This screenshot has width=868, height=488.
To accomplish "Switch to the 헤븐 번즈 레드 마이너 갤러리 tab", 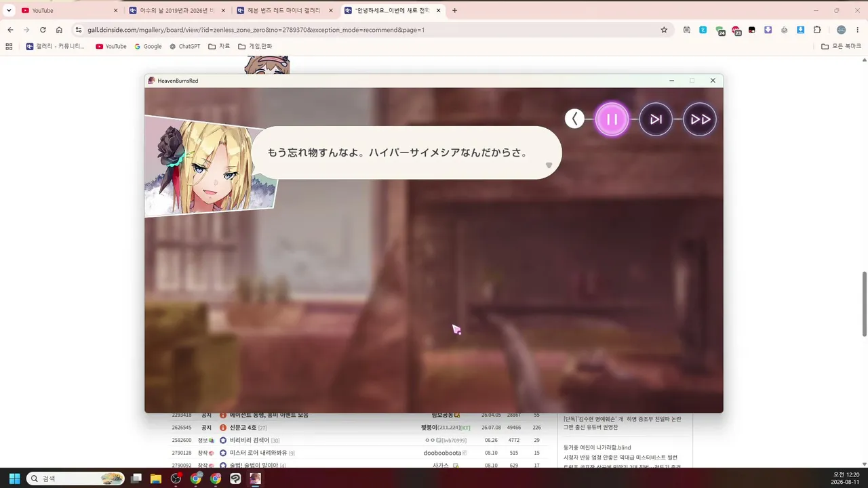I will (285, 10).
